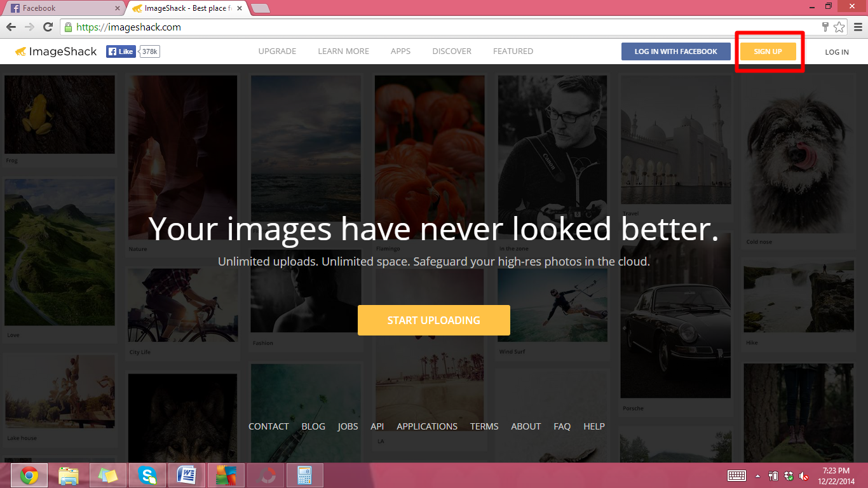Click the Chrome taskbar icon
Image resolution: width=868 pixels, height=488 pixels.
coord(29,475)
